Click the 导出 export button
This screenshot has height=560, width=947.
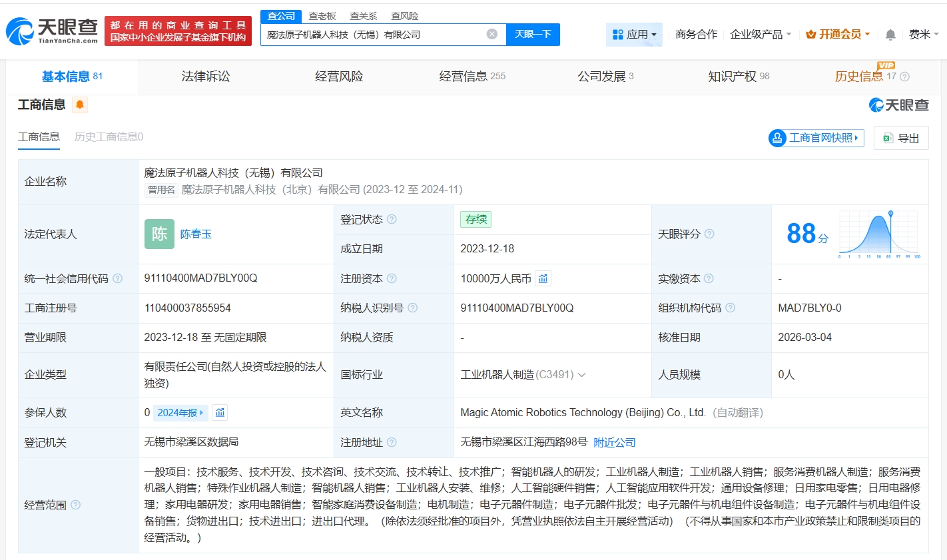pyautogui.click(x=901, y=138)
